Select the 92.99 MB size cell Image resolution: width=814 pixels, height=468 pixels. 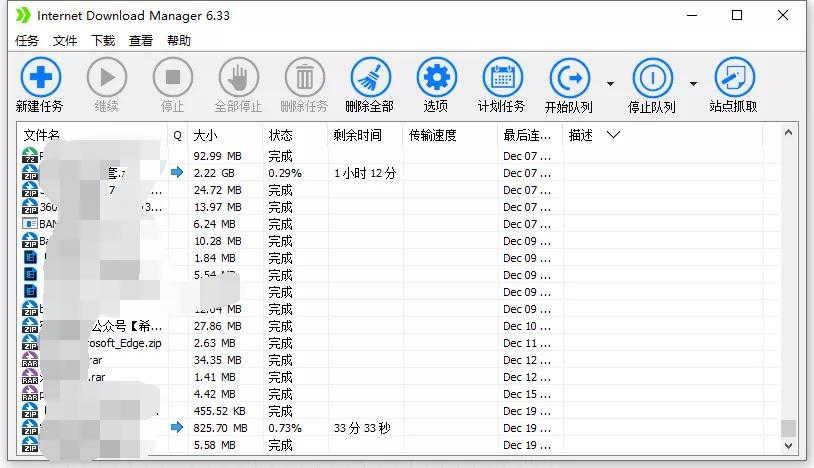click(218, 156)
